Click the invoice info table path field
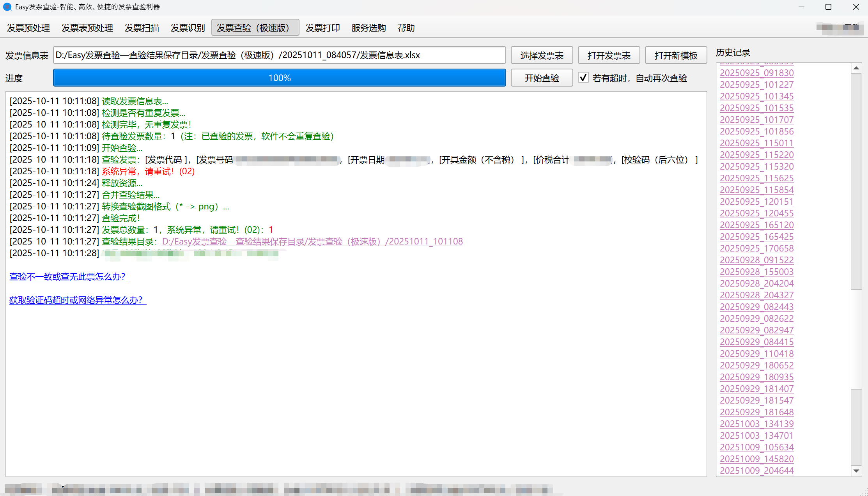 coord(279,55)
